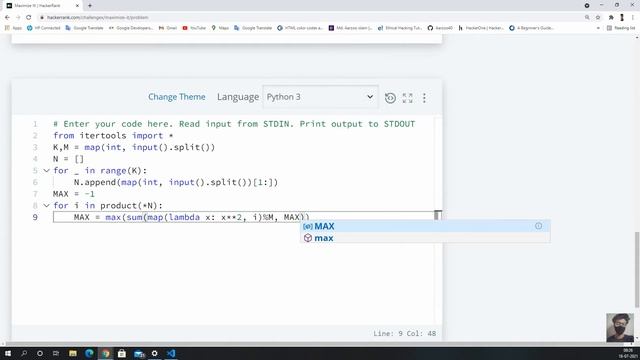Viewport: 640px width, 360px height.
Task: Open the Maps bookmark
Action: point(220,28)
